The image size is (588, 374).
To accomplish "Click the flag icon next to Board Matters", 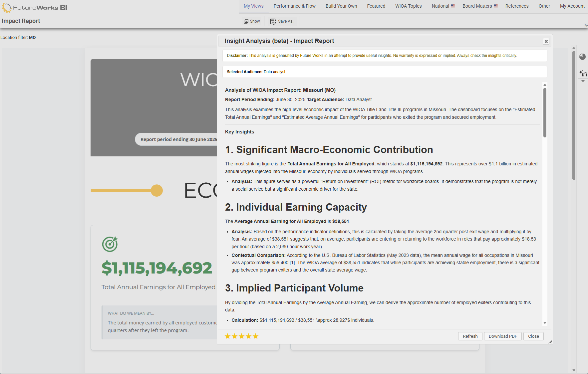I will click(x=496, y=6).
